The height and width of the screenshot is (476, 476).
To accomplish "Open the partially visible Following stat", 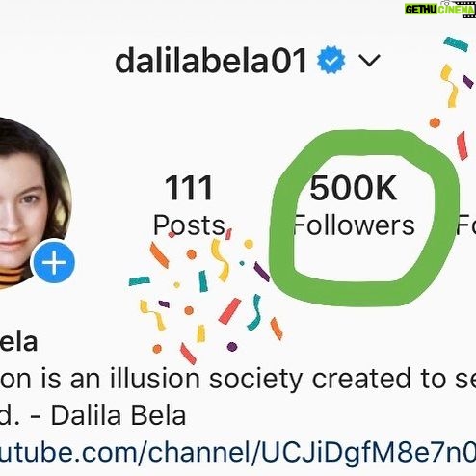I will (466, 225).
